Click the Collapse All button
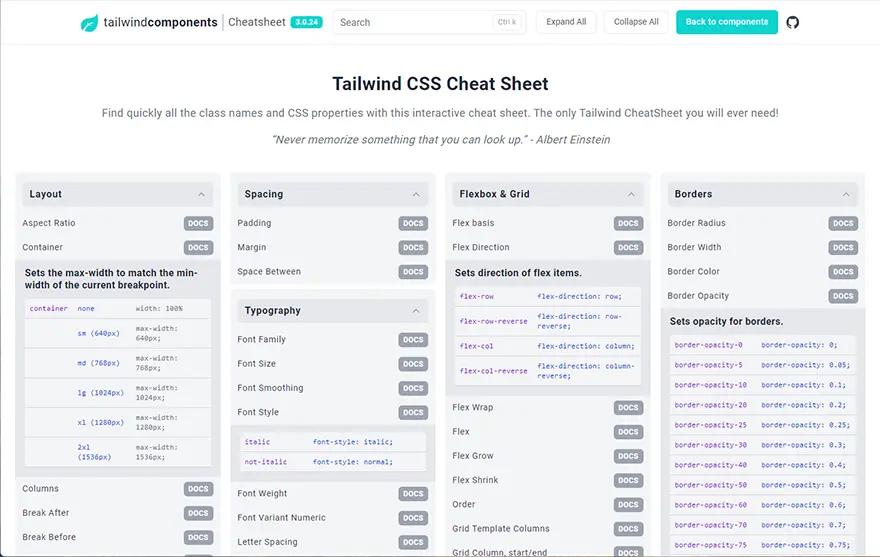The width and height of the screenshot is (880, 557). [636, 22]
